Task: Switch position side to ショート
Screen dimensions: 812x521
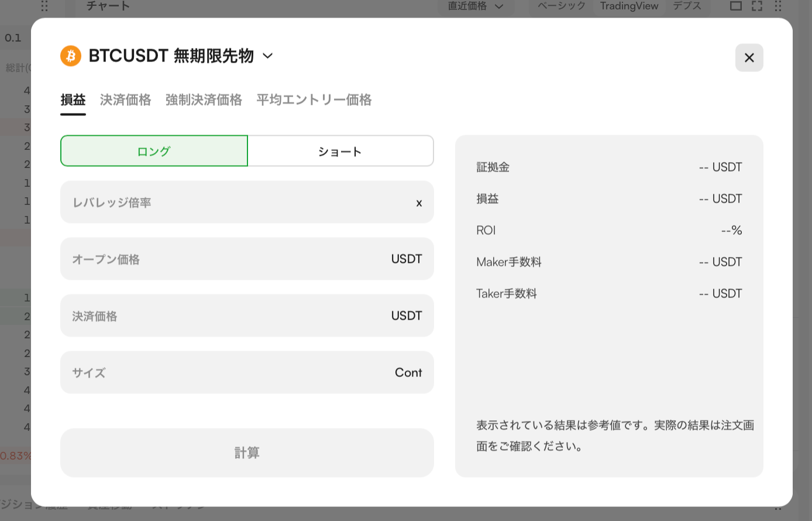Action: [x=340, y=151]
